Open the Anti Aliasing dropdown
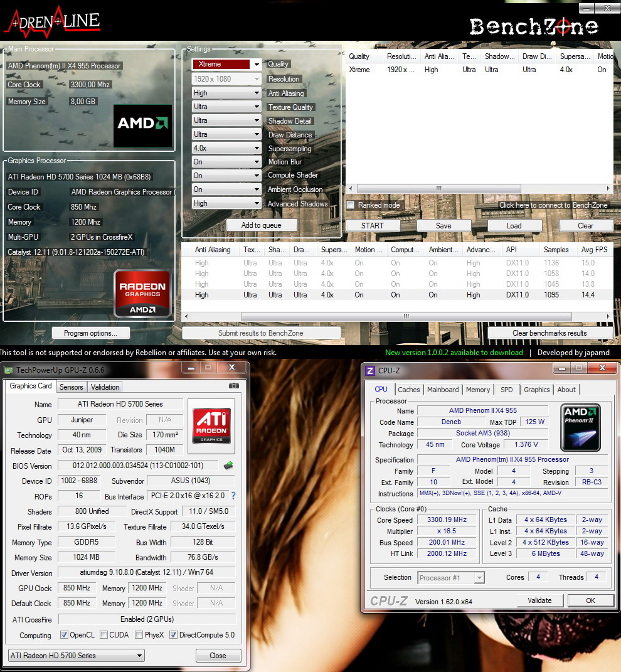621x672 pixels. [226, 93]
